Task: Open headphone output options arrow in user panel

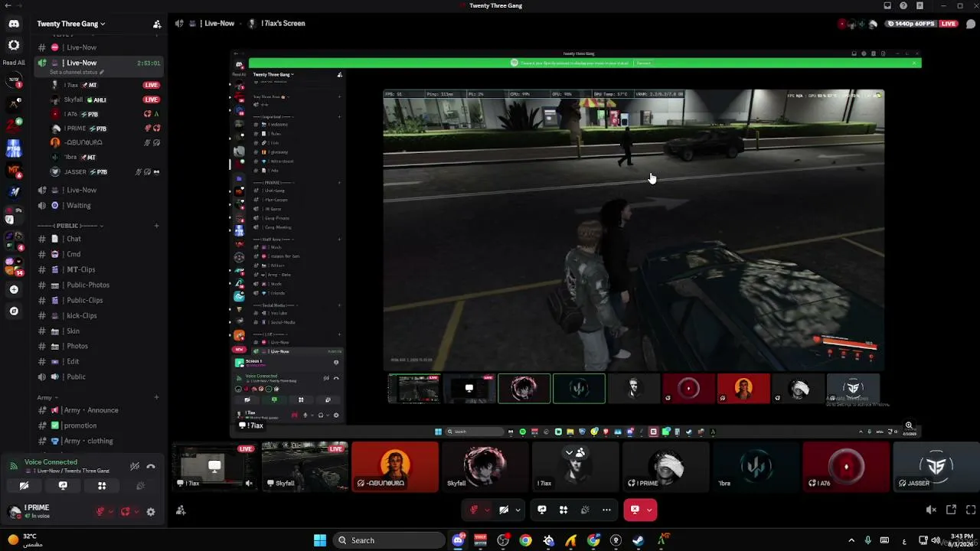Action: click(x=136, y=512)
